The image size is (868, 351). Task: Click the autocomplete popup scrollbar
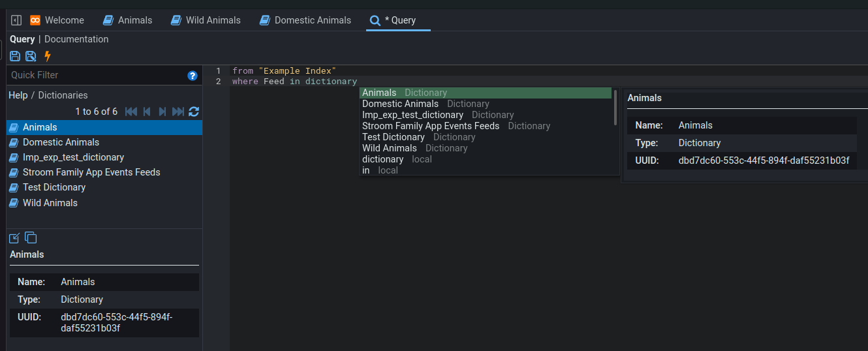click(615, 107)
